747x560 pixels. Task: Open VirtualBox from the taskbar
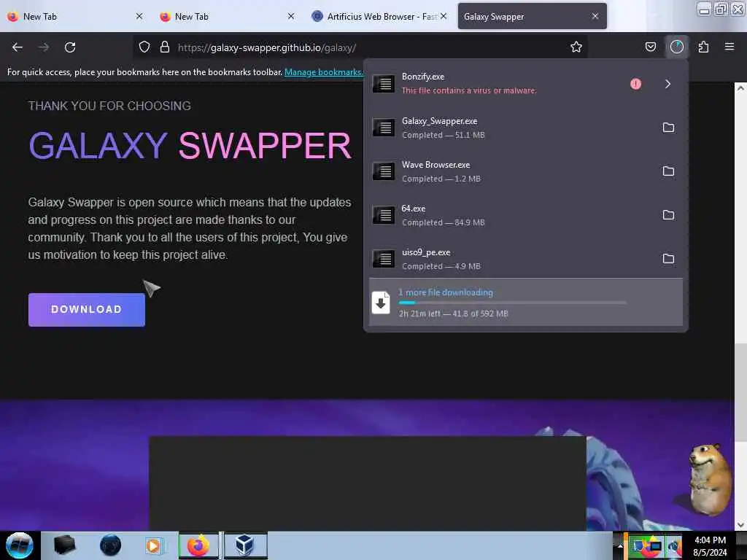pyautogui.click(x=245, y=545)
